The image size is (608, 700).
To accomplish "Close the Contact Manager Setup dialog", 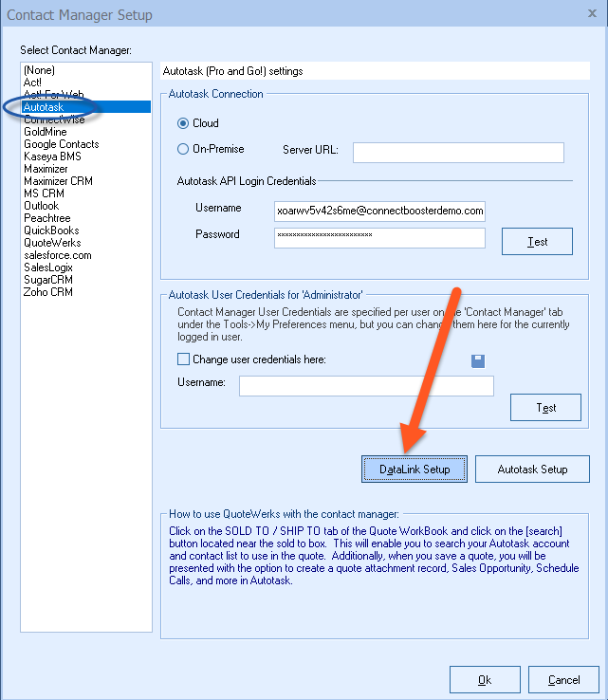I will tap(592, 13).
